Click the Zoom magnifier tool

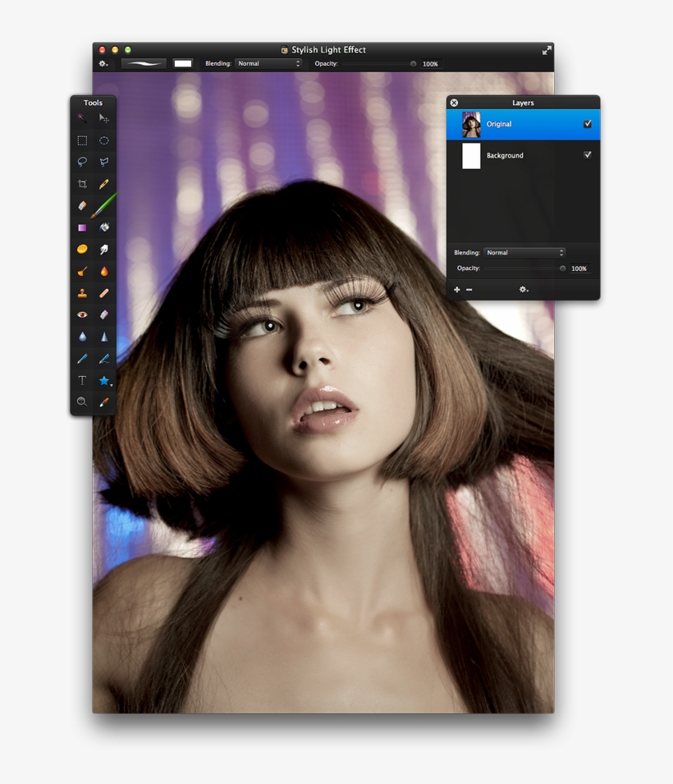(82, 401)
